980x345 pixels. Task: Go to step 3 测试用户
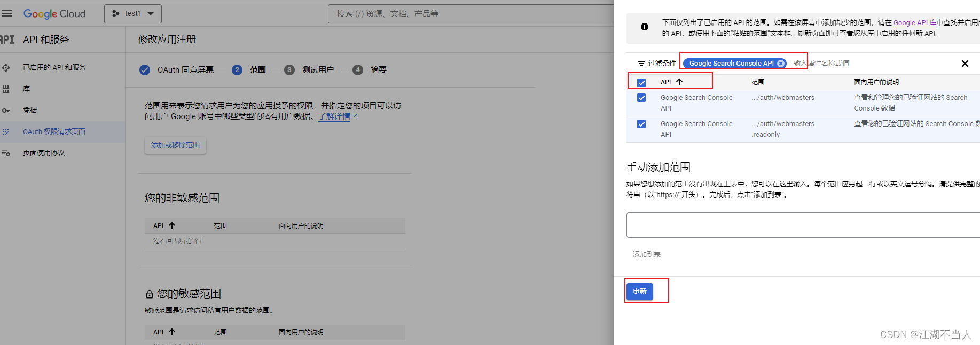309,70
